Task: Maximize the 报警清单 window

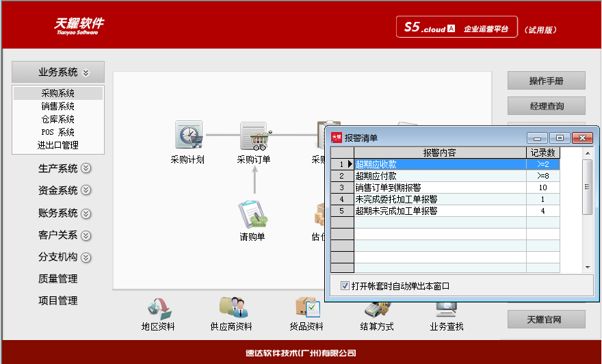Action: [x=560, y=138]
